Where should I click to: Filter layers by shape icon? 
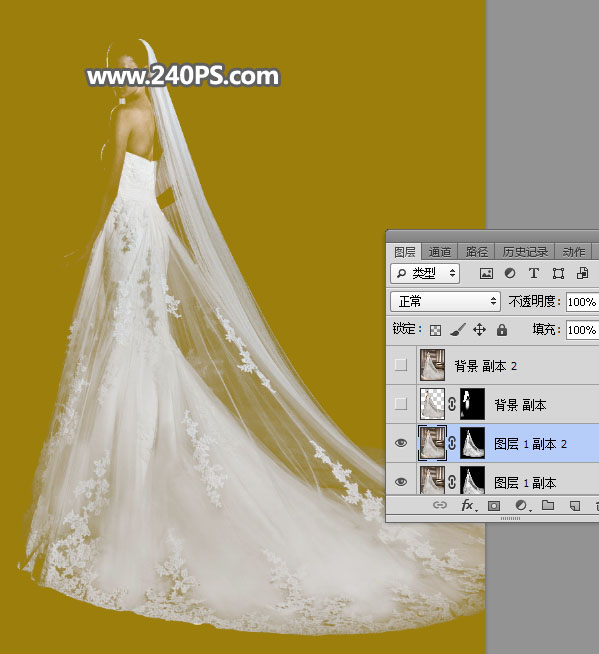(x=558, y=274)
